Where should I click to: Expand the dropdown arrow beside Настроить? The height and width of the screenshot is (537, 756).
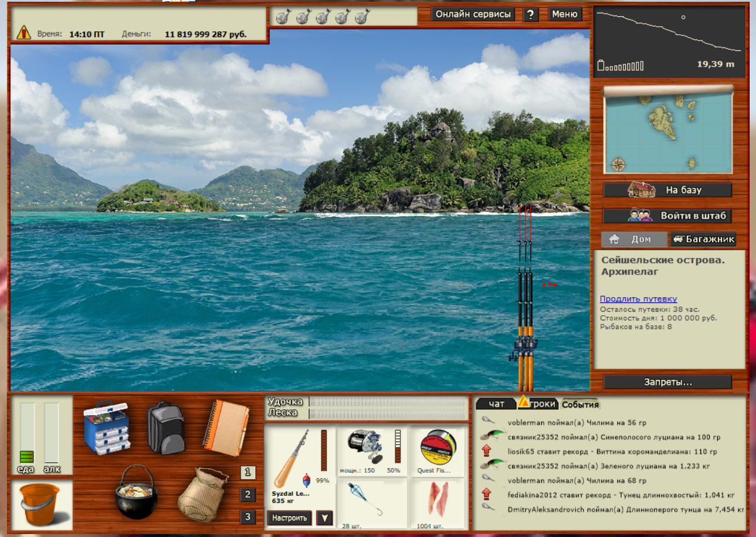(324, 518)
